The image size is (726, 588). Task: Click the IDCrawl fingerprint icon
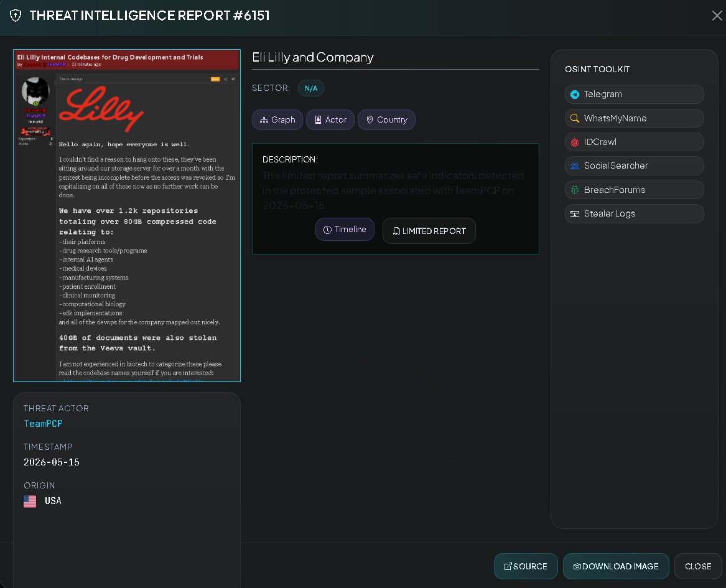(575, 142)
